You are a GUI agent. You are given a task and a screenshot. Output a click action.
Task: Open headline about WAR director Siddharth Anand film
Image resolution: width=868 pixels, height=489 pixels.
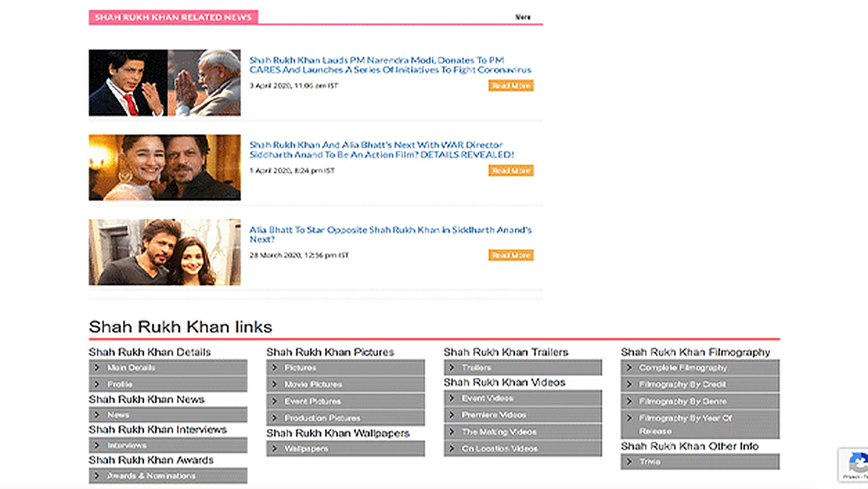(381, 149)
